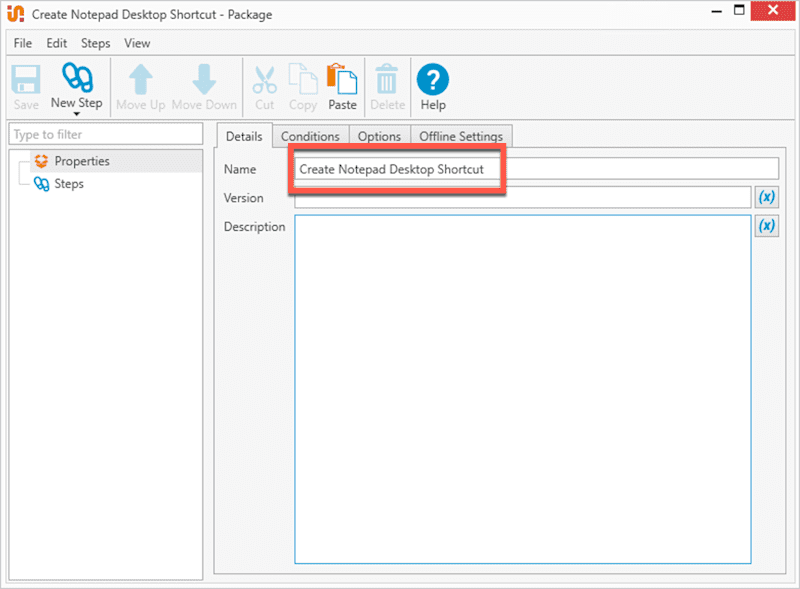Click the Save toolbar icon

(26, 80)
